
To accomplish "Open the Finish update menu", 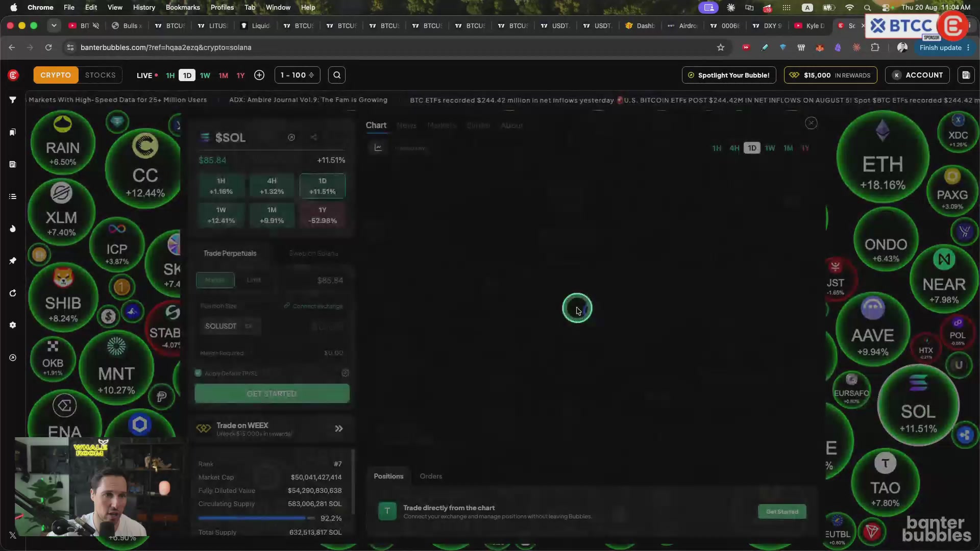I will 944,47.
